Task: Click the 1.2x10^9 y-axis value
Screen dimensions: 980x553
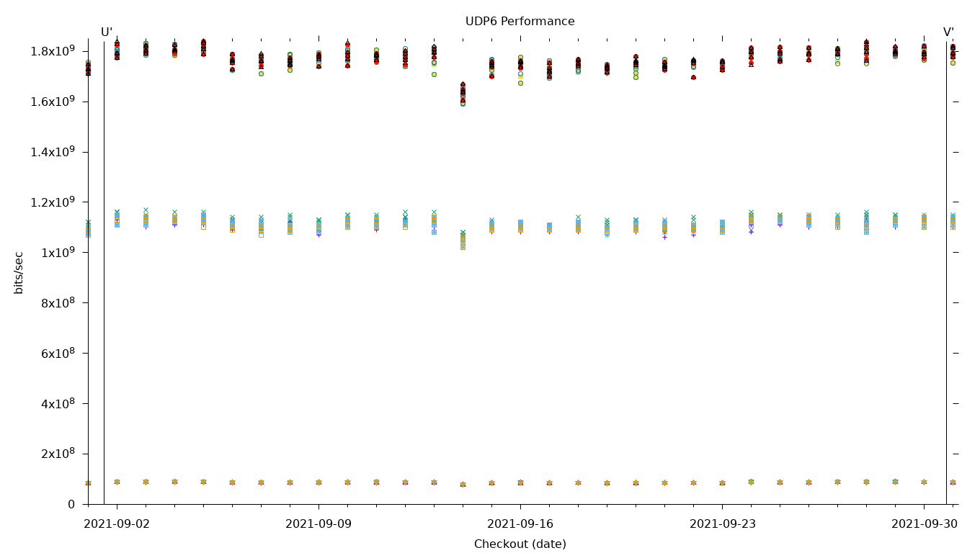Action: click(x=51, y=202)
